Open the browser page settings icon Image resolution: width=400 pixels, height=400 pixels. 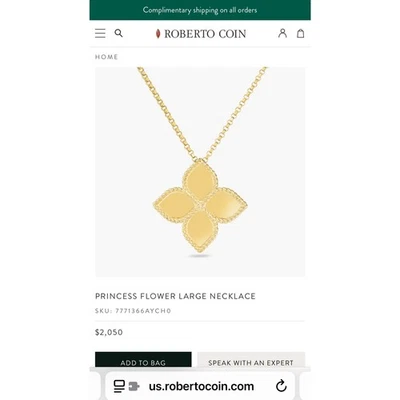[x=119, y=386]
